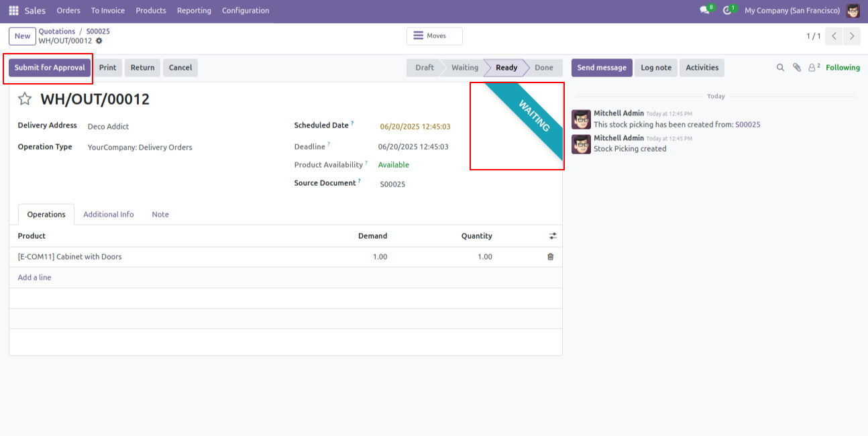Click Submit for Approval button
The image size is (868, 436).
tap(50, 68)
